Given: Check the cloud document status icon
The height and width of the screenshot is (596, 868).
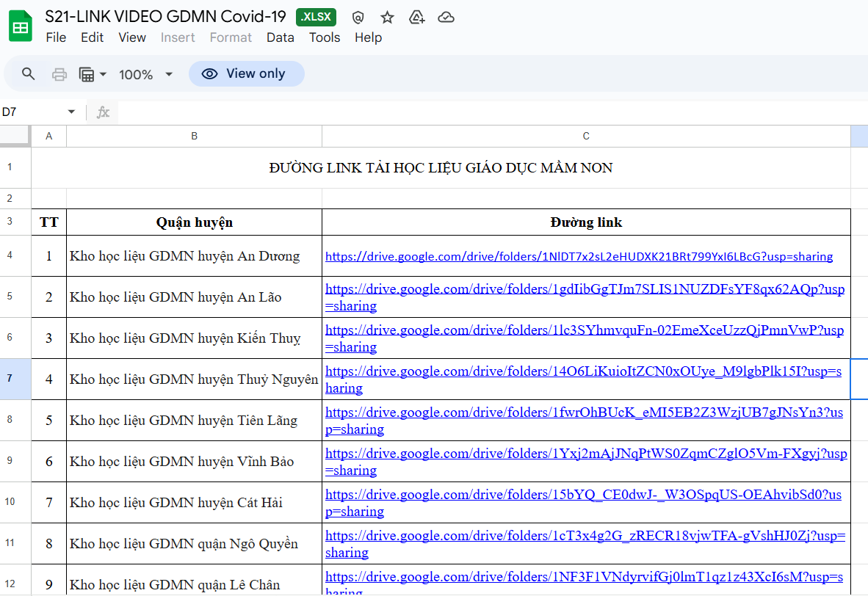Looking at the screenshot, I should point(446,18).
